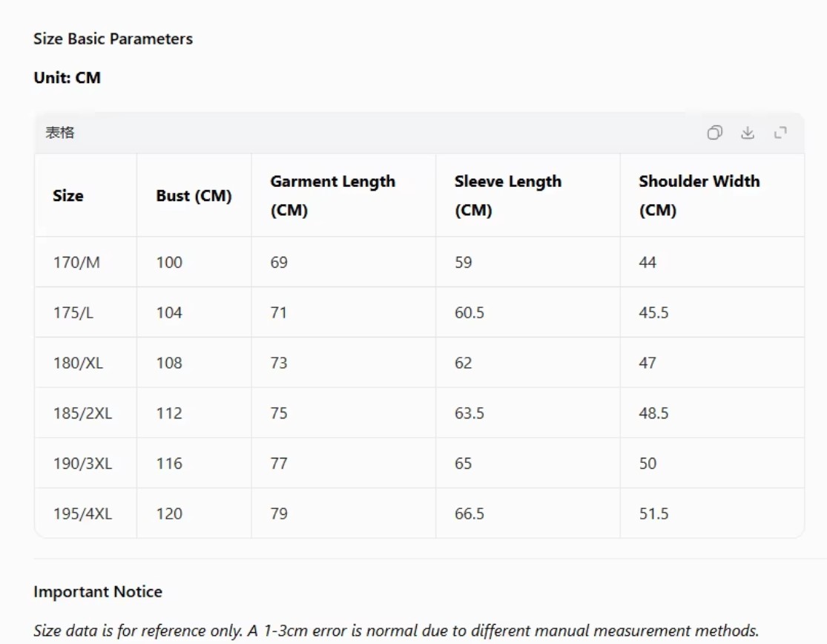
Task: Download the size table
Action: pos(748,133)
